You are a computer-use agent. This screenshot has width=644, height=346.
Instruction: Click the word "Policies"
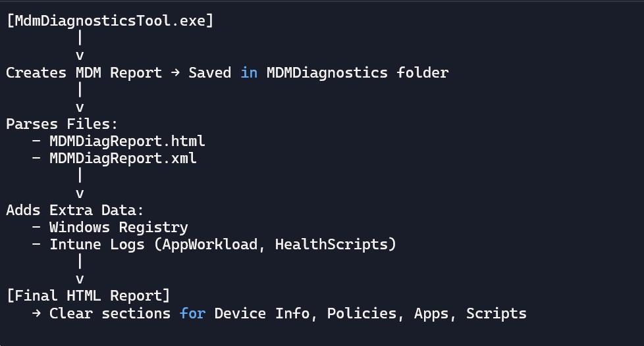point(362,314)
